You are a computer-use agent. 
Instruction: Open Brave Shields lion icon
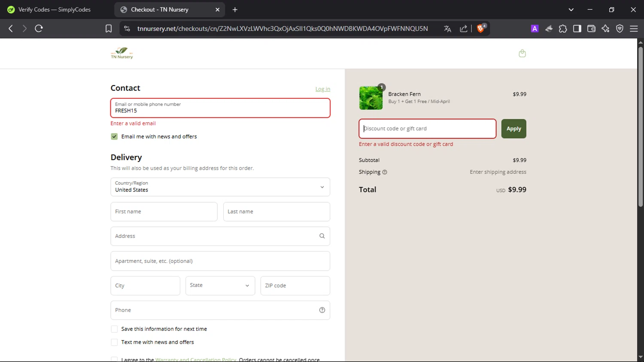(481, 28)
